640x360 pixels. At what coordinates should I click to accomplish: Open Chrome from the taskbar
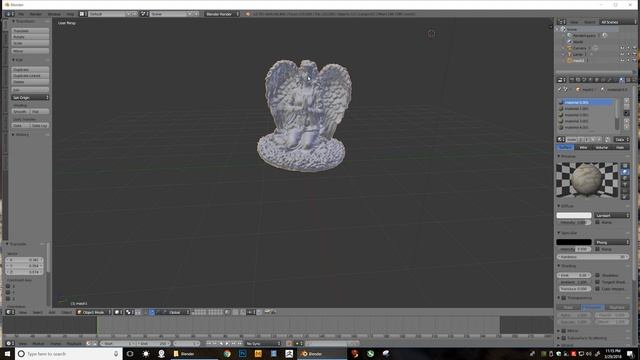[x=227, y=354]
